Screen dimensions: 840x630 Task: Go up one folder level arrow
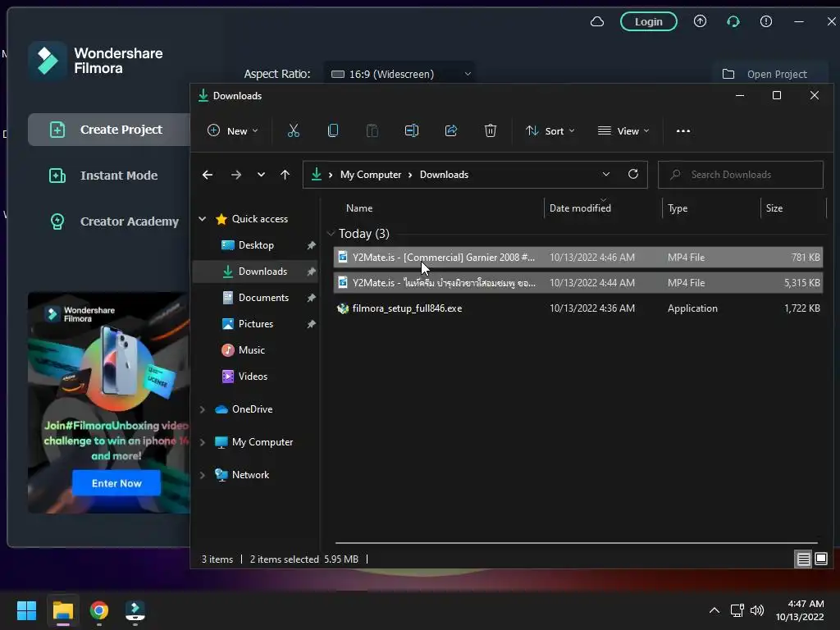coord(285,175)
